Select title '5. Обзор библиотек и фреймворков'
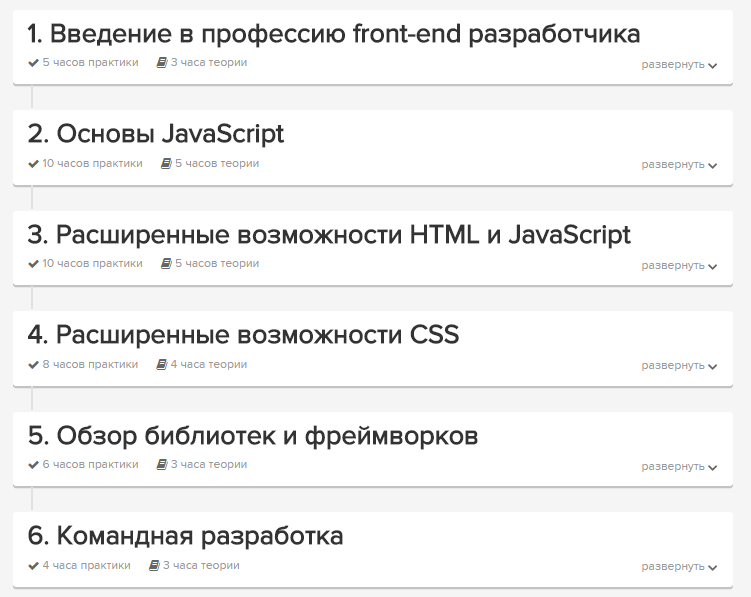Image resolution: width=751 pixels, height=597 pixels. tap(253, 436)
